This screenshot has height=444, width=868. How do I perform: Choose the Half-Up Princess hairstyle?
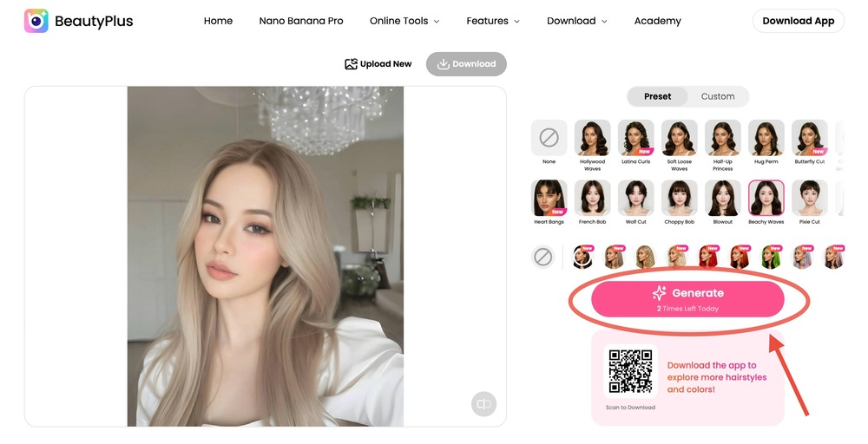click(x=723, y=138)
